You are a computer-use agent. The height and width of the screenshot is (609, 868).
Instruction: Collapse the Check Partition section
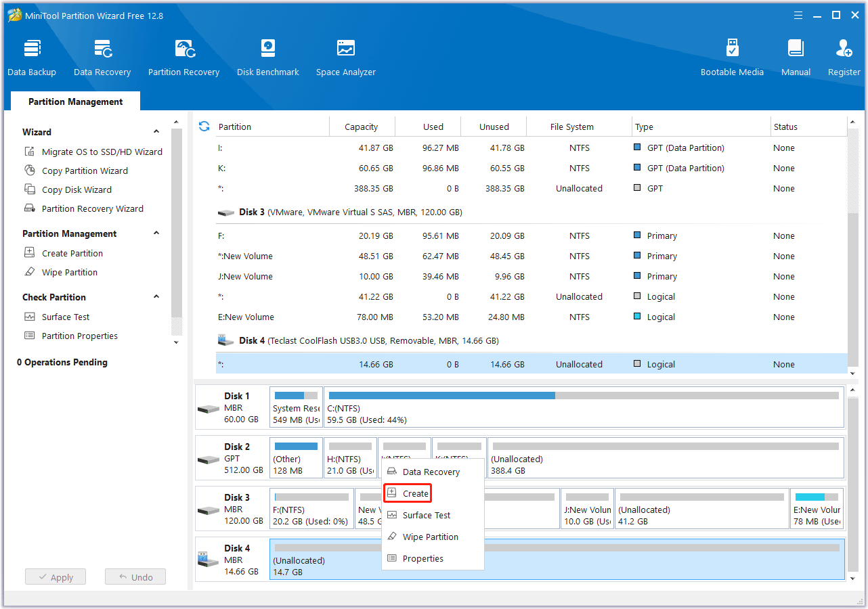pos(156,297)
